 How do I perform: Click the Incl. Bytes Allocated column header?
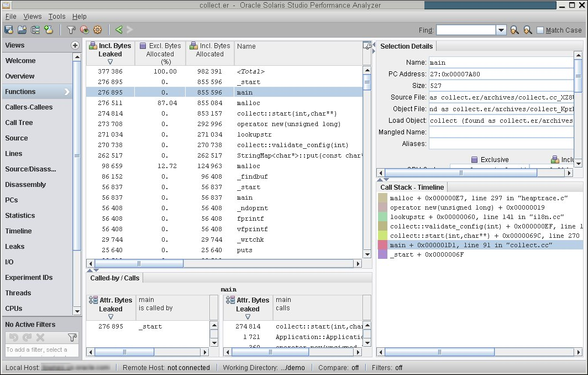coord(210,53)
